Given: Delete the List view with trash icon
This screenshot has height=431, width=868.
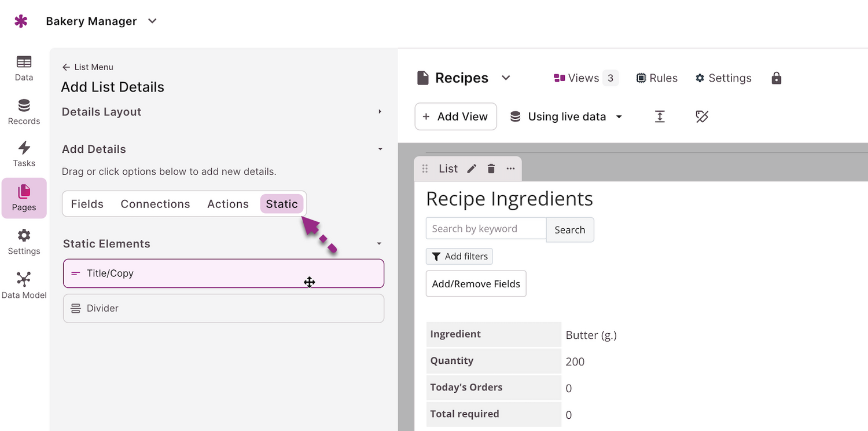Looking at the screenshot, I should [491, 169].
